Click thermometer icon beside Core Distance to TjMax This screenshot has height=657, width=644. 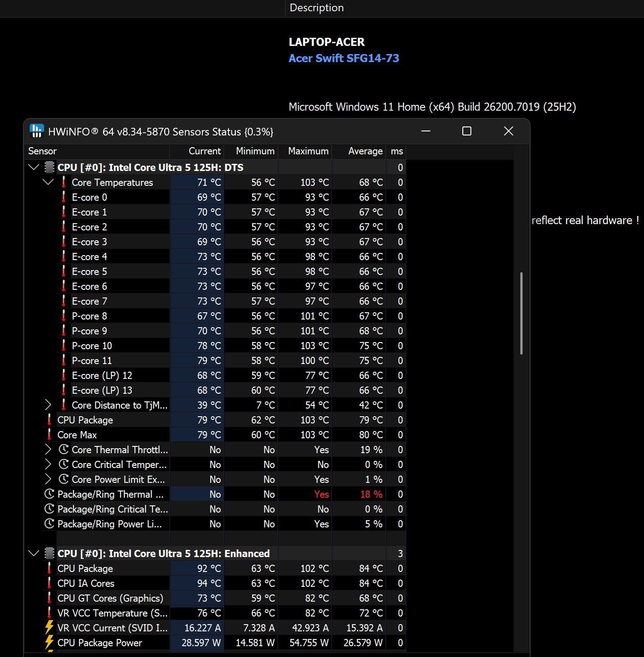(63, 405)
